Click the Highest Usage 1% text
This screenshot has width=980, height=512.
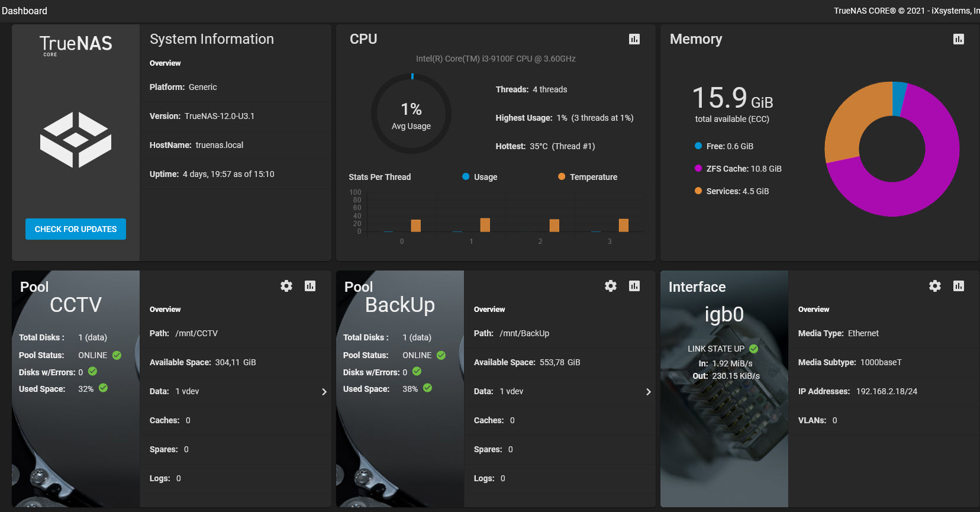(565, 118)
